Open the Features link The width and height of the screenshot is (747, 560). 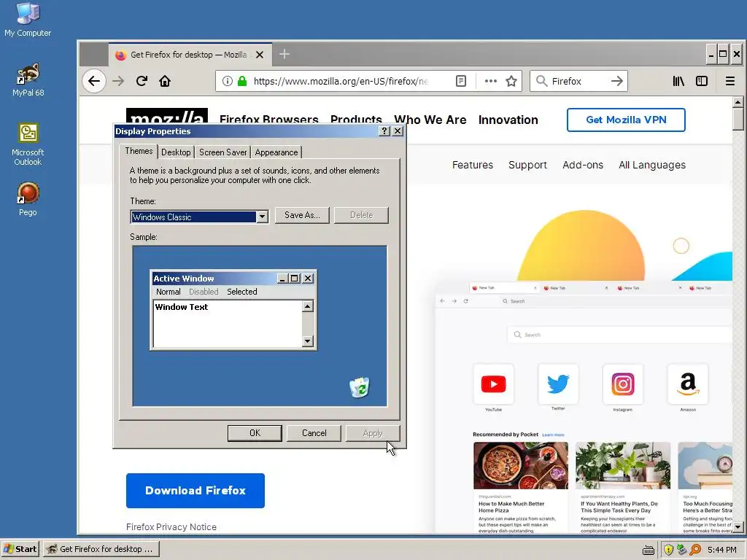[473, 165]
